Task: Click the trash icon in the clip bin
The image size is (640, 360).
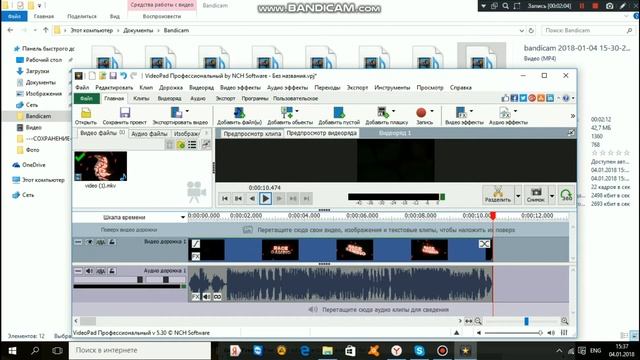Action: [x=169, y=145]
